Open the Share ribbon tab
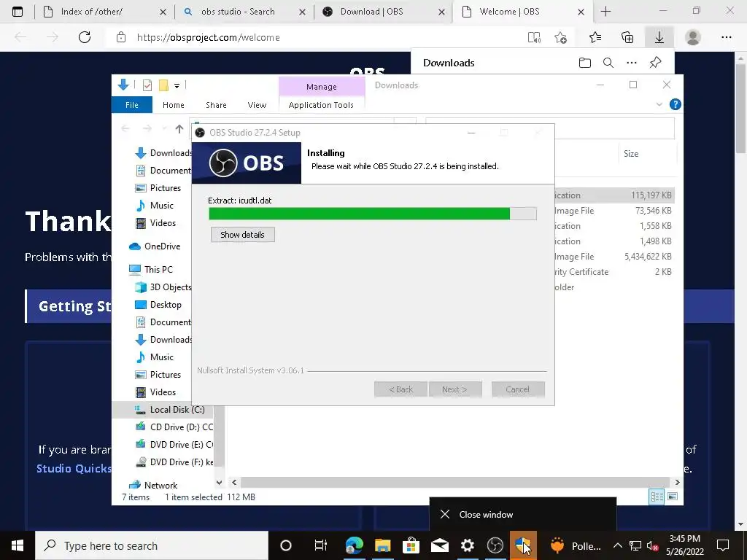747x560 pixels. point(216,105)
